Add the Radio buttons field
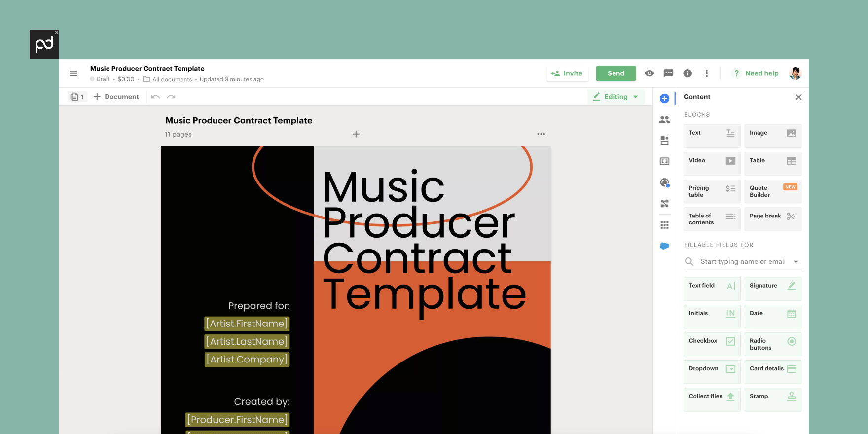Image resolution: width=868 pixels, height=434 pixels. click(x=772, y=344)
